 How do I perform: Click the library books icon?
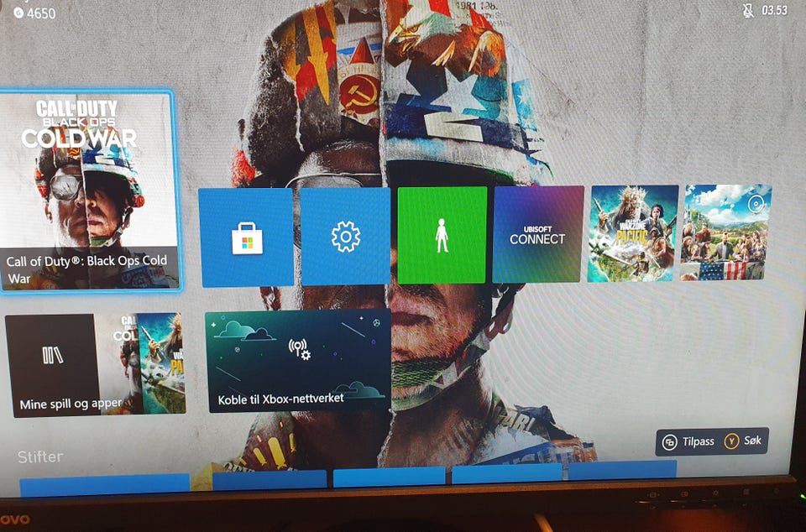click(x=52, y=355)
